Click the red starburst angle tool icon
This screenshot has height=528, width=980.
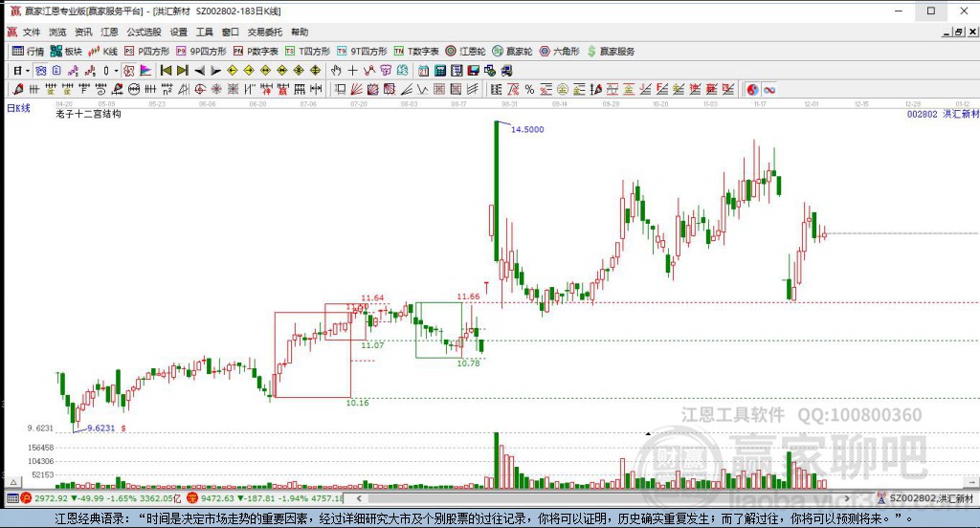tap(216, 89)
